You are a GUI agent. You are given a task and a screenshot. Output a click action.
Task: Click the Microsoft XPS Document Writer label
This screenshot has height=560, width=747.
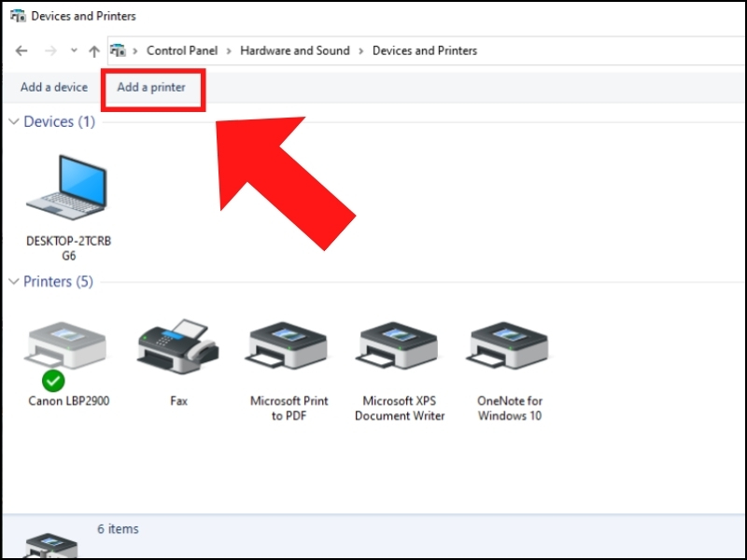400,408
